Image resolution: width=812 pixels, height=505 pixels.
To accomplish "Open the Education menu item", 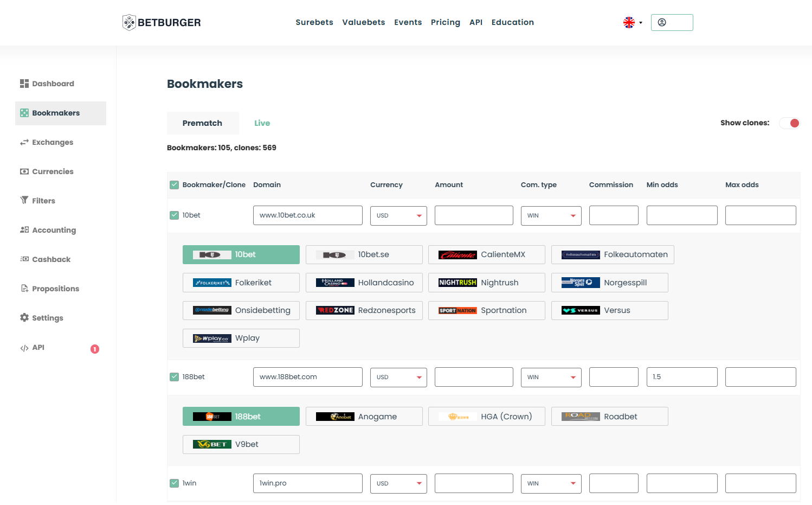I will [x=513, y=22].
